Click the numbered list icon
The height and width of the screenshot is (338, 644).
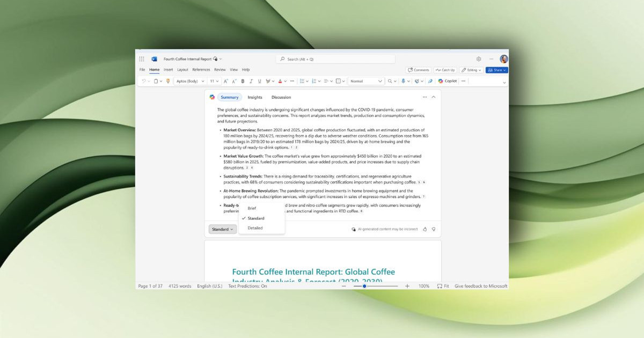point(314,81)
